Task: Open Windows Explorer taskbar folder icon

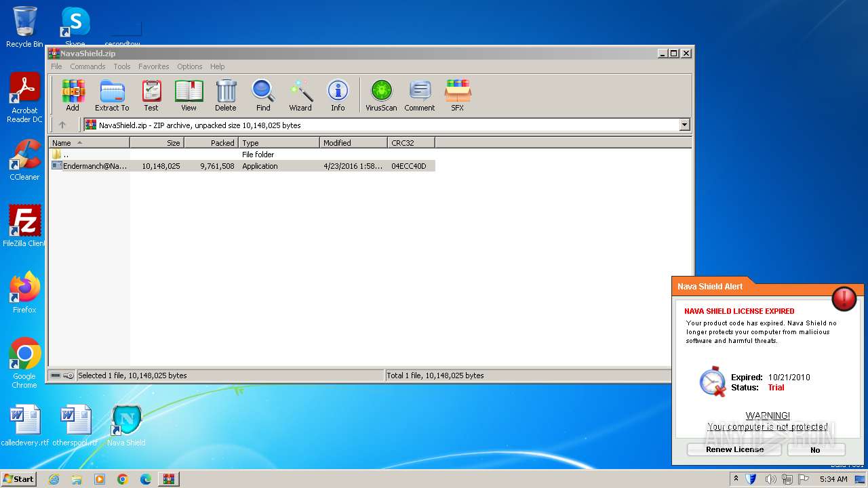Action: [77, 479]
